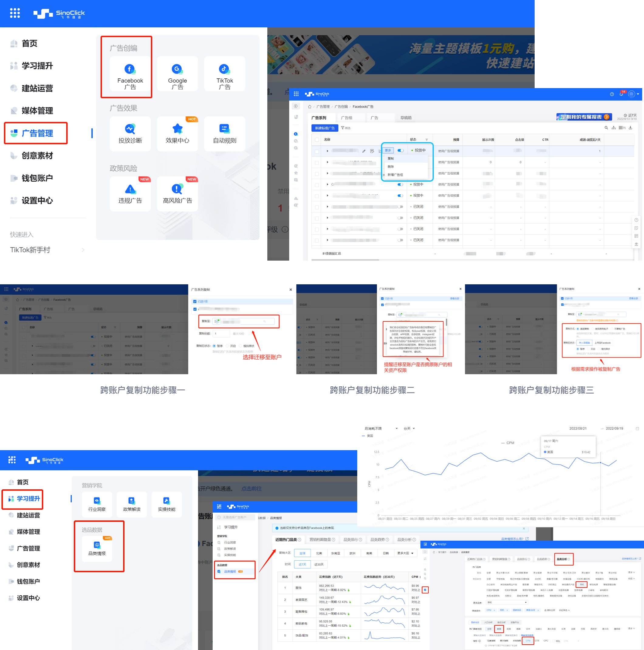Open 投放诊断 tile
Viewport: 644px width, 650px height.
click(x=130, y=134)
